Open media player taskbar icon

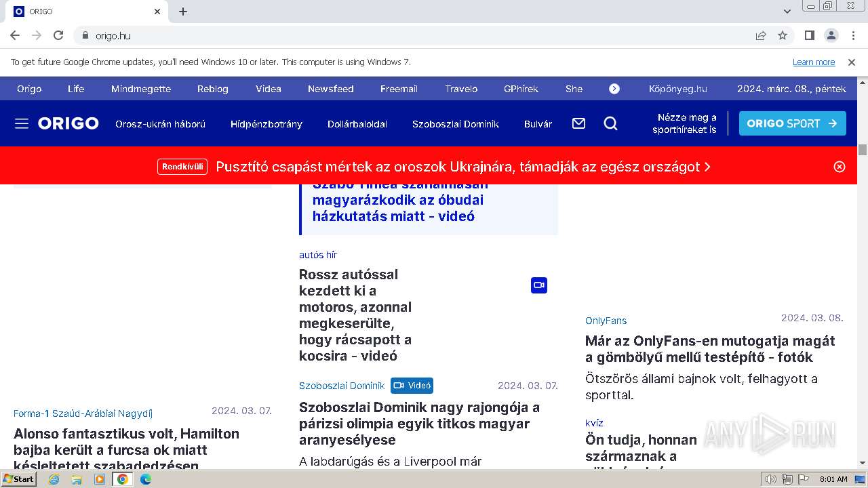pyautogui.click(x=100, y=479)
